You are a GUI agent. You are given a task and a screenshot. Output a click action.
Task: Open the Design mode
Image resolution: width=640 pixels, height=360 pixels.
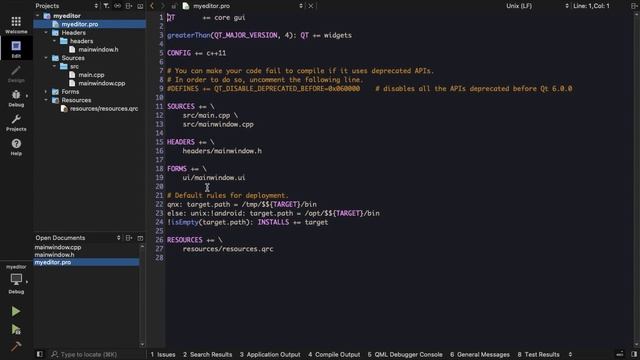(16, 73)
